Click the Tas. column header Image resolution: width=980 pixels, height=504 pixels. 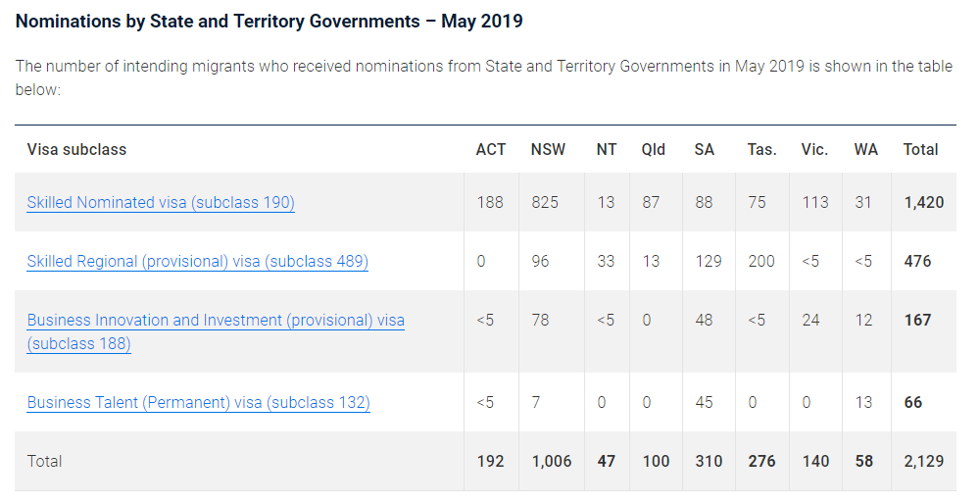tap(761, 150)
